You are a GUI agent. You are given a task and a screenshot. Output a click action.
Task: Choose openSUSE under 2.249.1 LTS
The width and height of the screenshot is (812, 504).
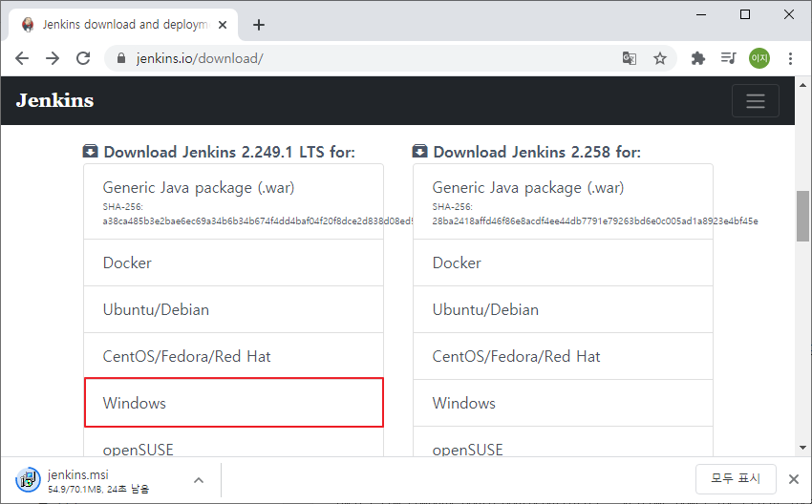coord(233,442)
